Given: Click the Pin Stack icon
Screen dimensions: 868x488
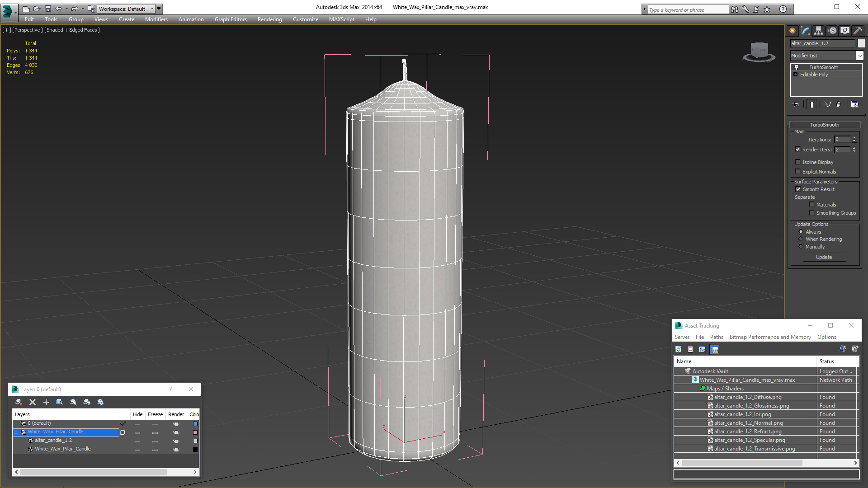Looking at the screenshot, I should 796,104.
